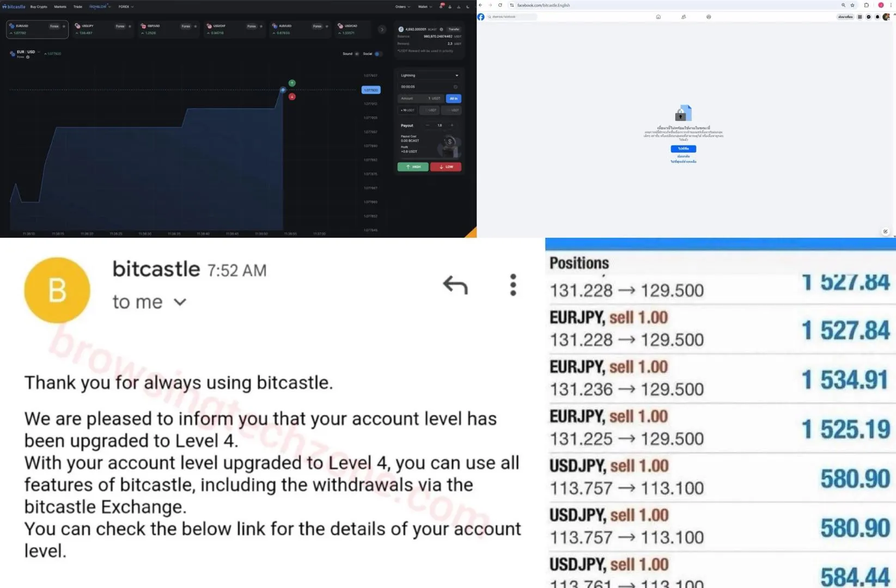Select the USD/CAD pair card
Screen dimensions: 896x588
pos(354,29)
